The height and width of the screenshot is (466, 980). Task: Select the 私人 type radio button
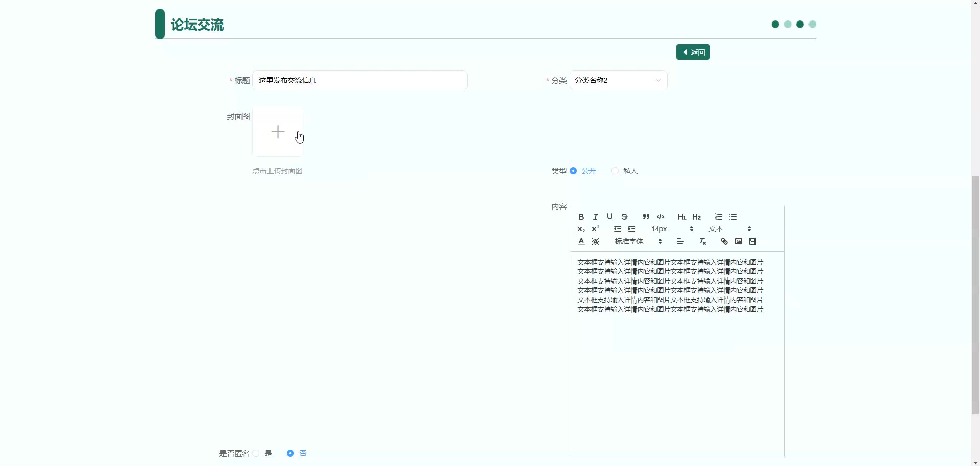tap(615, 171)
